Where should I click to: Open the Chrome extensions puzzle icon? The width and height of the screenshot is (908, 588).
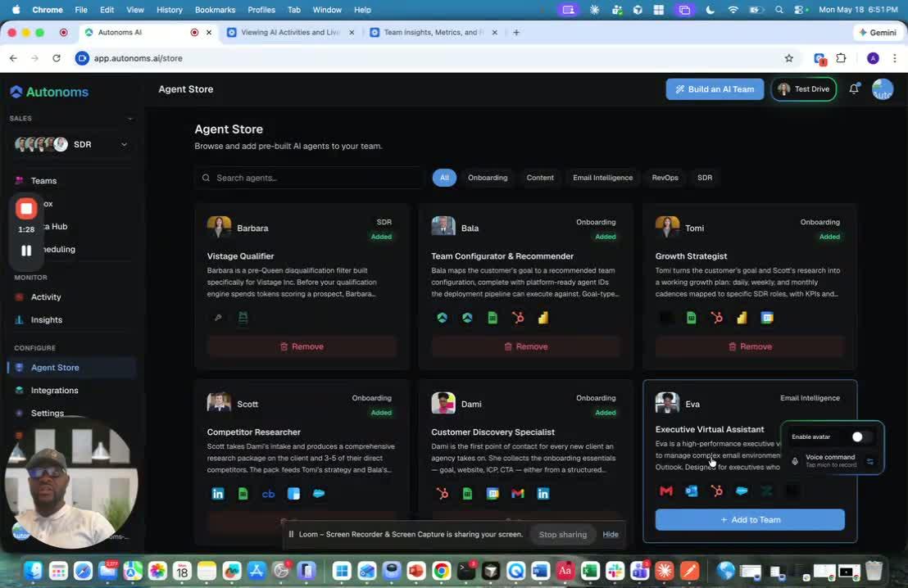[x=842, y=58]
